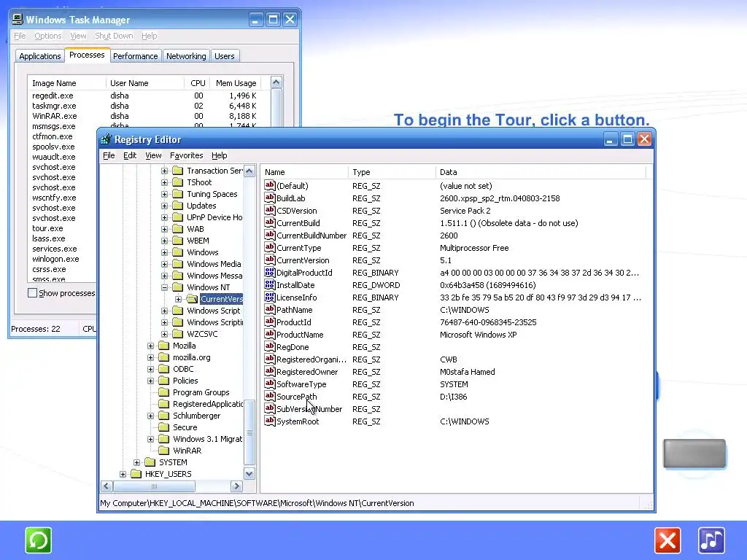Expand the Schlumberger key node

pyautogui.click(x=150, y=416)
